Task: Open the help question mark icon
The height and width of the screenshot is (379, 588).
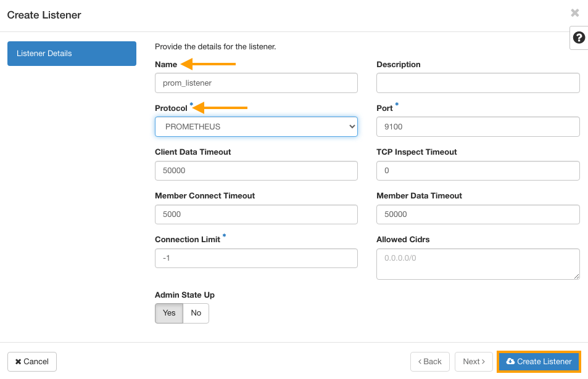Action: point(578,38)
